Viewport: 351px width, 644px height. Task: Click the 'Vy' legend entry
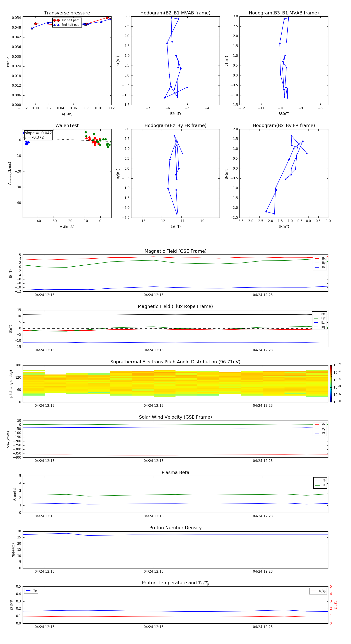(320, 429)
